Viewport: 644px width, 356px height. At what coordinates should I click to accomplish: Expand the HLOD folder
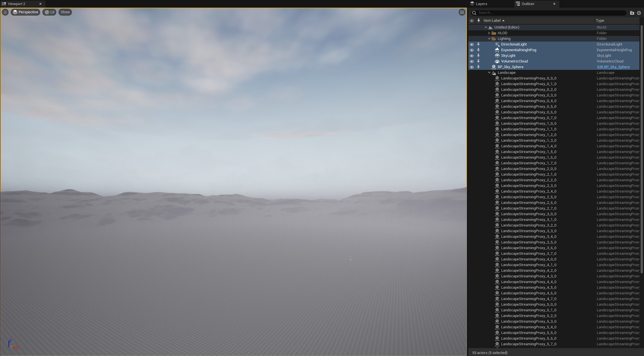pyautogui.click(x=489, y=33)
